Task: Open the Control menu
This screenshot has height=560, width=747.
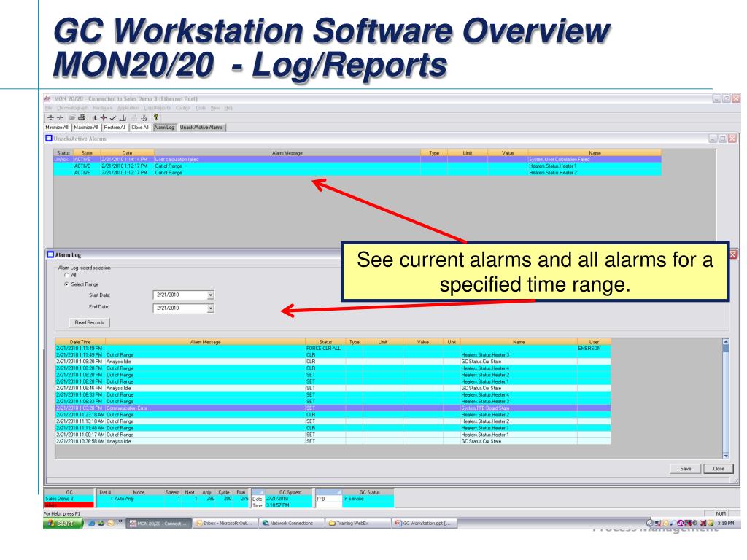Action: coord(183,108)
